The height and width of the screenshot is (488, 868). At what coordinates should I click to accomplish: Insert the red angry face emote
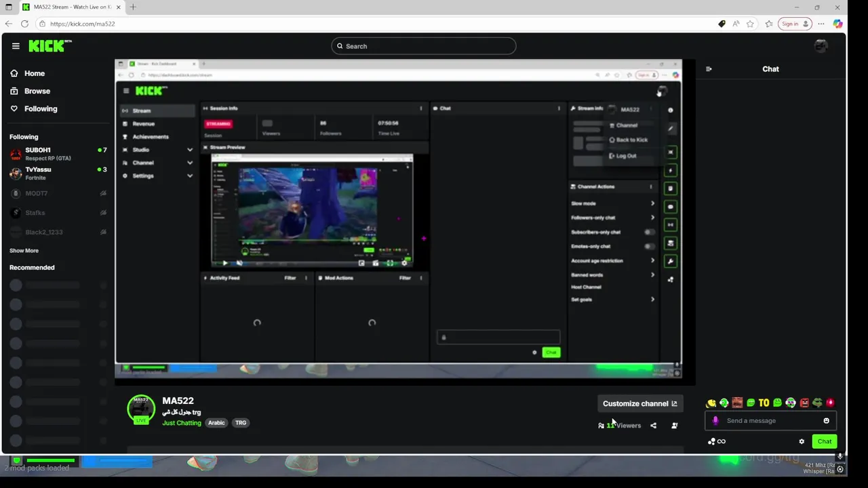804,403
